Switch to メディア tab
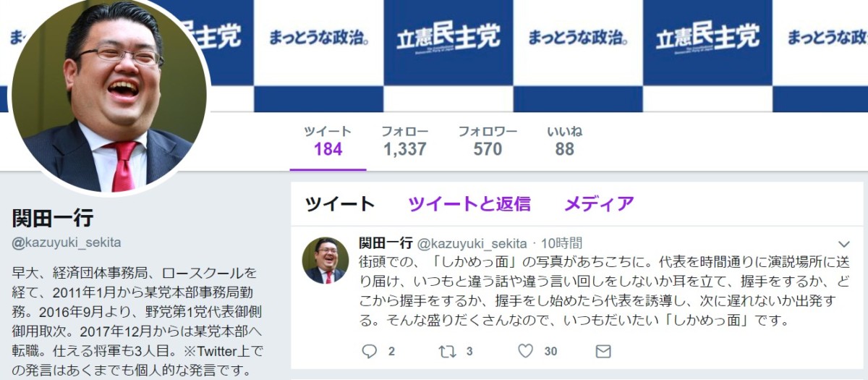The width and height of the screenshot is (868, 380). [x=599, y=204]
